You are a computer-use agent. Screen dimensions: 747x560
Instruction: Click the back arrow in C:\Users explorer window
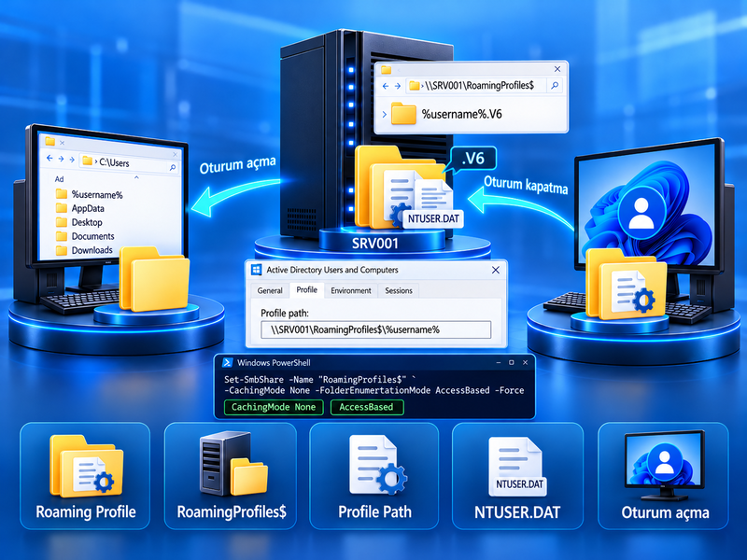49,158
